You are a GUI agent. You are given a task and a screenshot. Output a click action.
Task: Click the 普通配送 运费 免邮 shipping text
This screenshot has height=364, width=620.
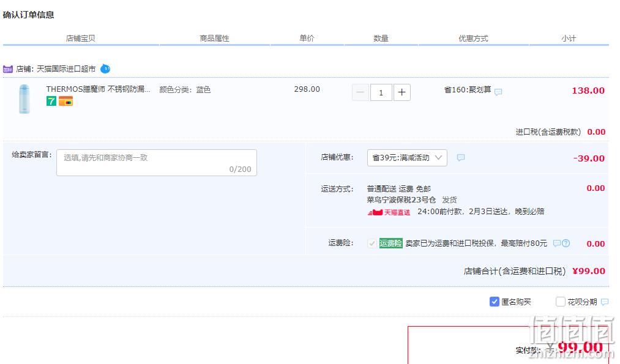click(398, 189)
